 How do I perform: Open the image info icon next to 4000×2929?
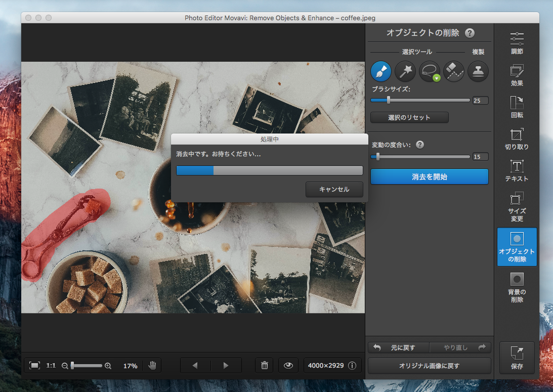click(352, 365)
